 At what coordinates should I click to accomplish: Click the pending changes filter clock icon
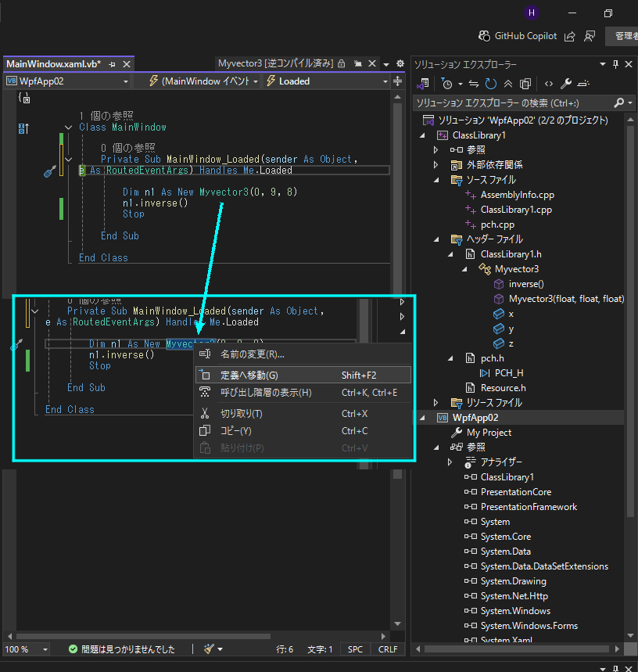coord(447,84)
